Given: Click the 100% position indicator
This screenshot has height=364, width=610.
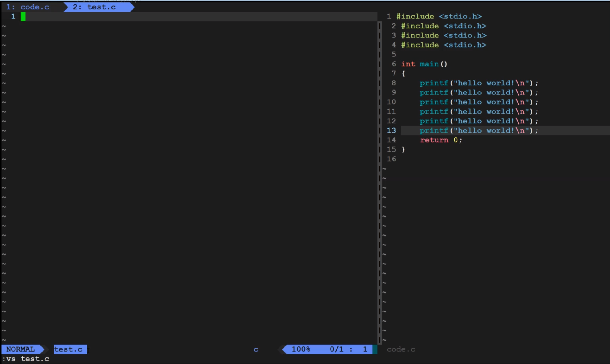Looking at the screenshot, I should point(301,349).
